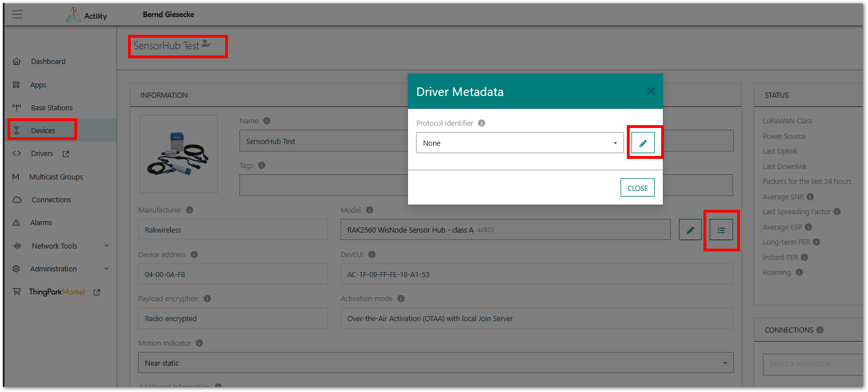Click the Model field RAK2560 WisNode Sensor Hub

[x=506, y=230]
